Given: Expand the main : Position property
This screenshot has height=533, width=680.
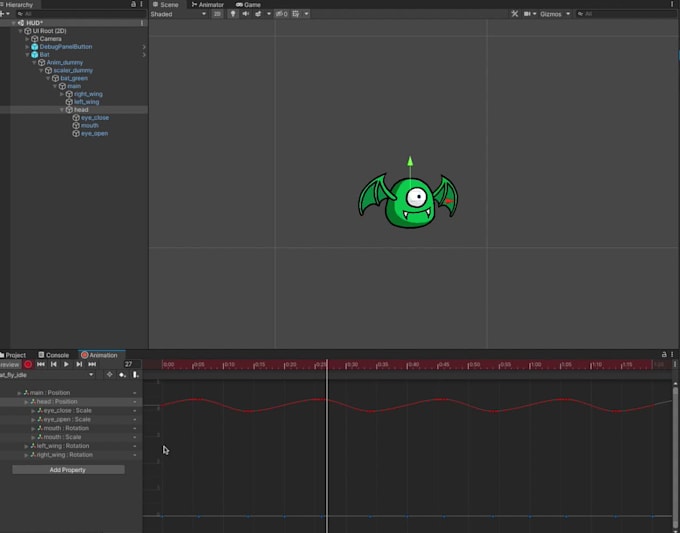Looking at the screenshot, I should coord(19,393).
